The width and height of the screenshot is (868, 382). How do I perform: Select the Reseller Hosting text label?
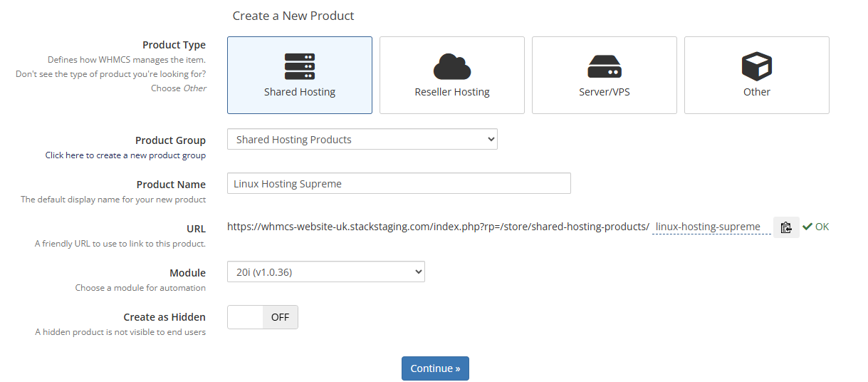pyautogui.click(x=452, y=92)
